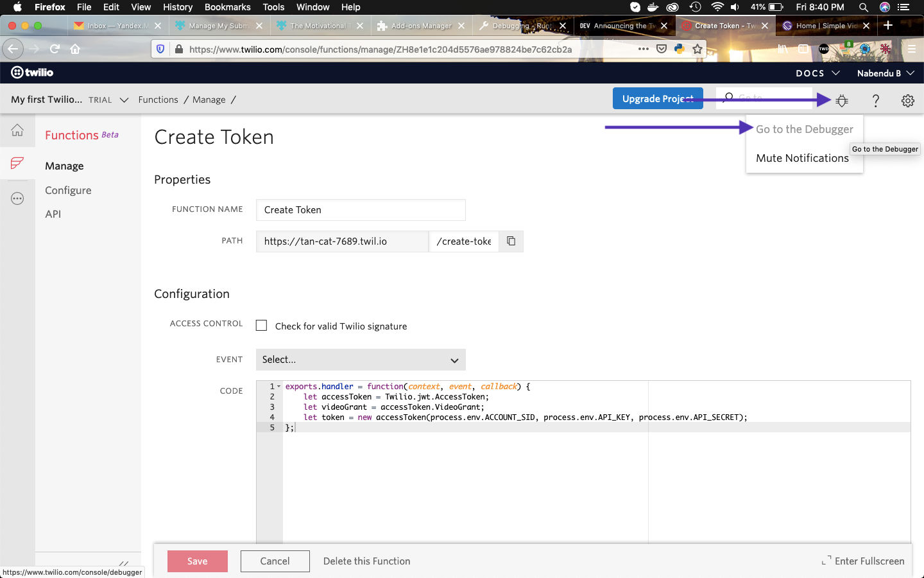
Task: Open the Firefox History menu
Action: point(178,7)
